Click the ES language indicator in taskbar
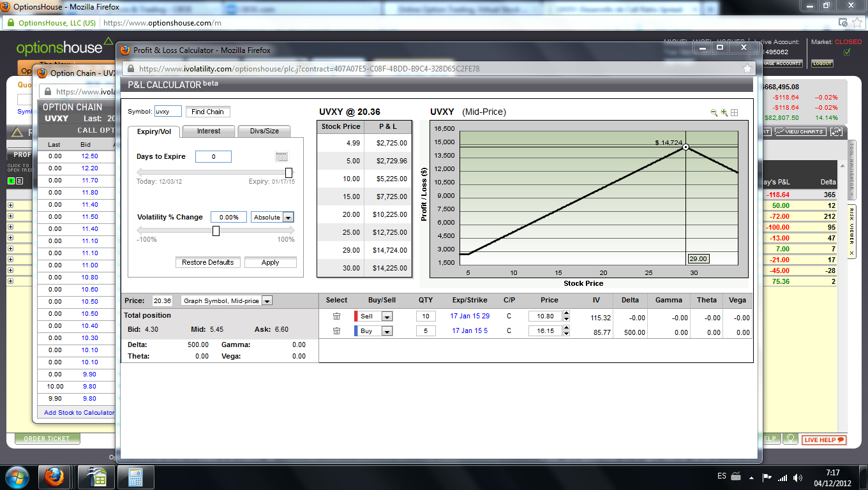 722,477
